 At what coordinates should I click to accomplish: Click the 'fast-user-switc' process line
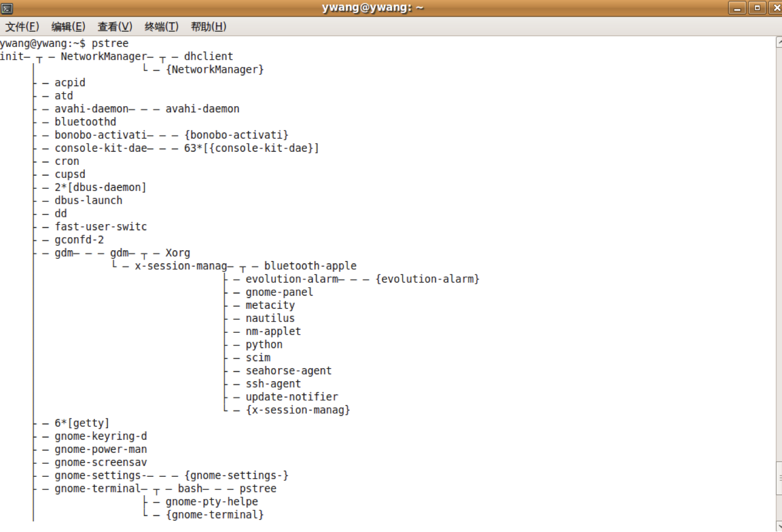point(101,226)
